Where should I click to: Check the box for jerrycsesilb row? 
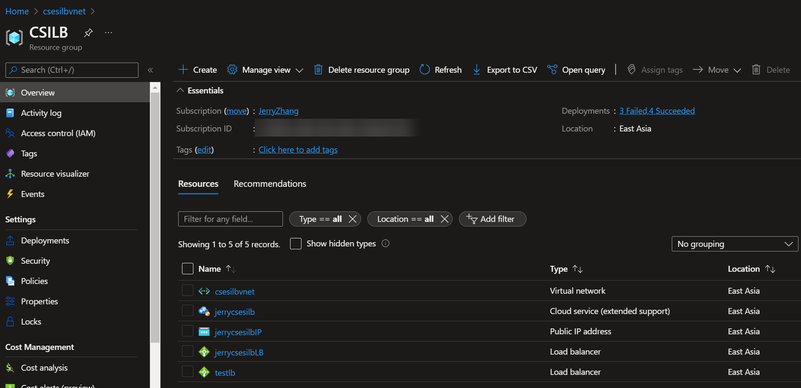coord(187,311)
